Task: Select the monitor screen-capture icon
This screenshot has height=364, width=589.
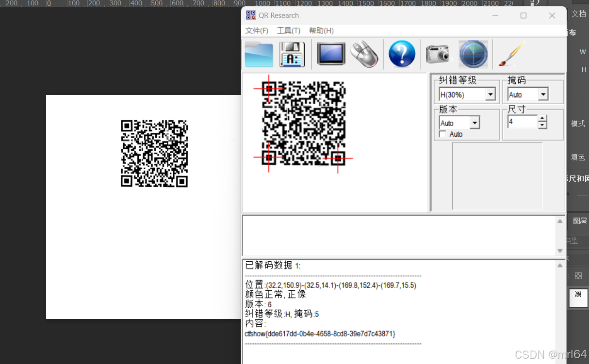Action: coord(330,54)
